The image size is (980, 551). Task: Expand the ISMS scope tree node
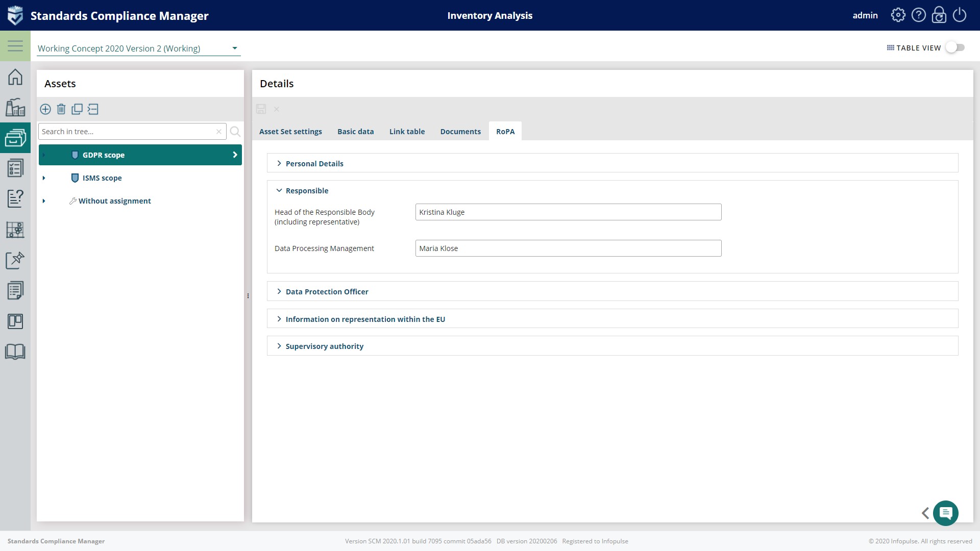tap(44, 178)
